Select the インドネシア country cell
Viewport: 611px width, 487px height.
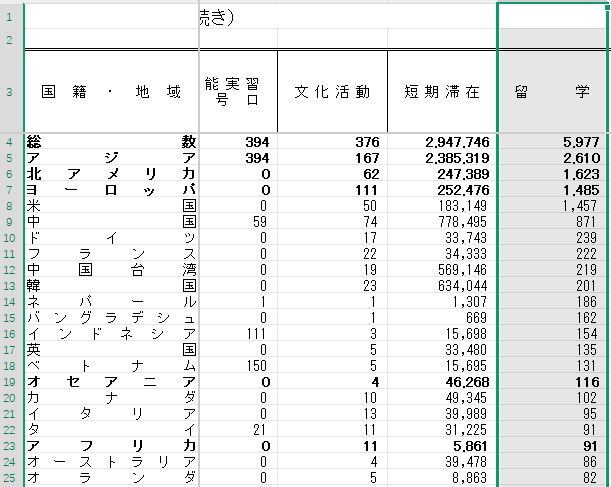pos(111,335)
